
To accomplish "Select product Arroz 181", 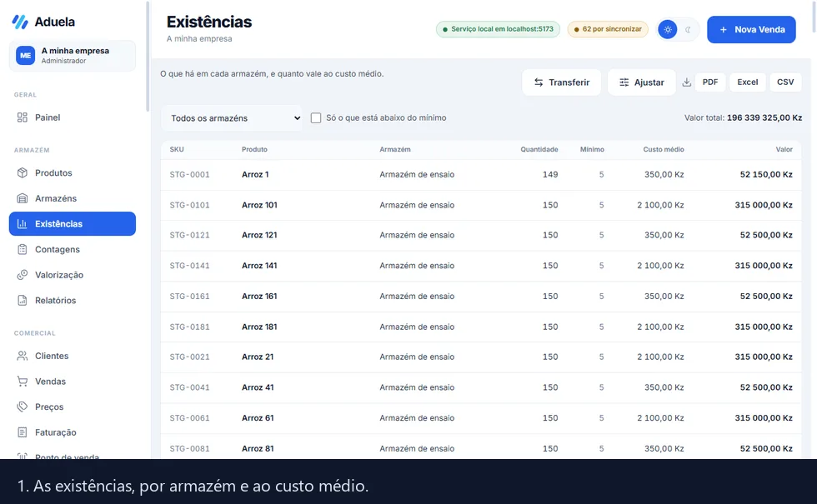I will coord(259,327).
